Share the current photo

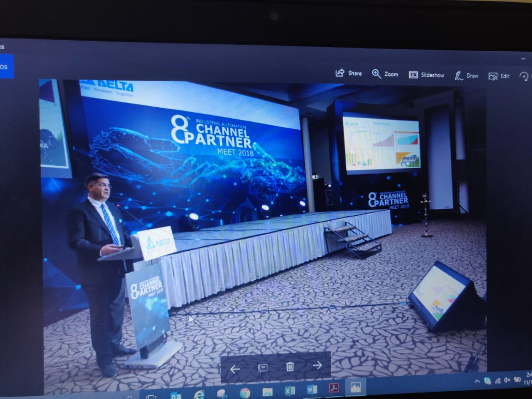[349, 73]
